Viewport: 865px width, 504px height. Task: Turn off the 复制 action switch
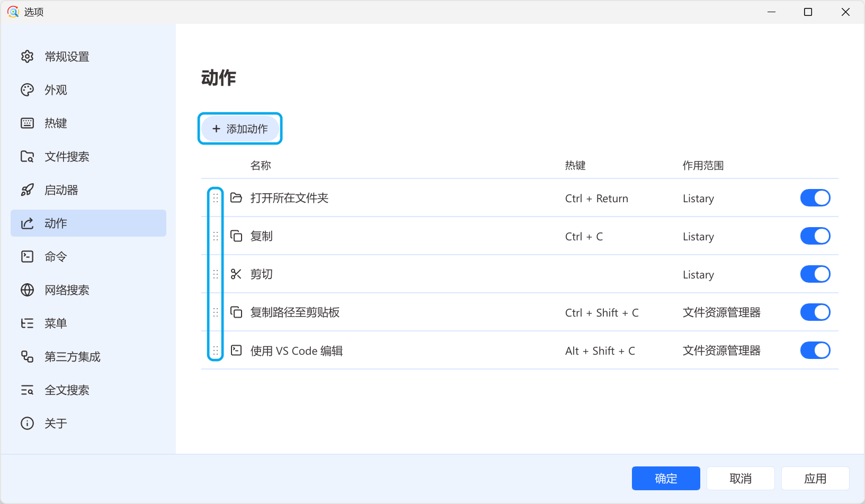(x=815, y=236)
